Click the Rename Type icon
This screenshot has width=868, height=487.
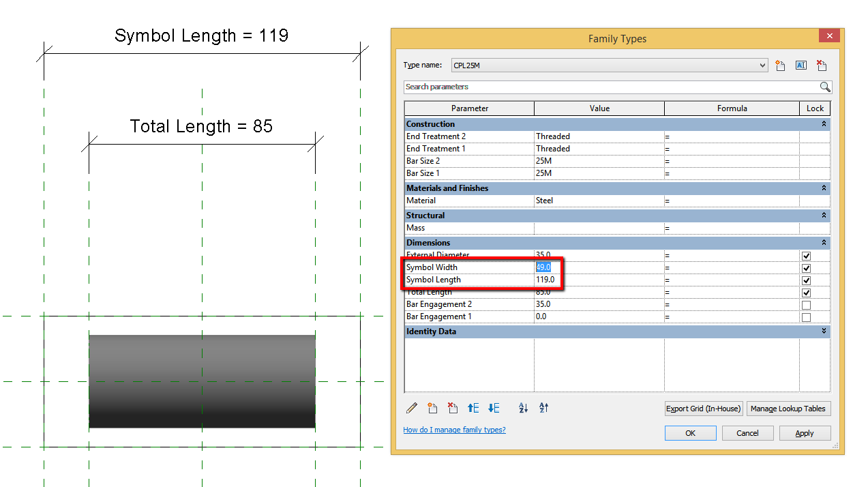pyautogui.click(x=800, y=65)
